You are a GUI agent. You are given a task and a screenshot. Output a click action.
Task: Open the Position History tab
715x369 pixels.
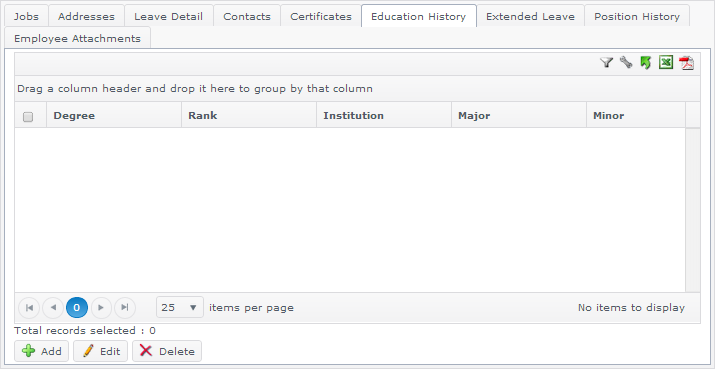637,16
